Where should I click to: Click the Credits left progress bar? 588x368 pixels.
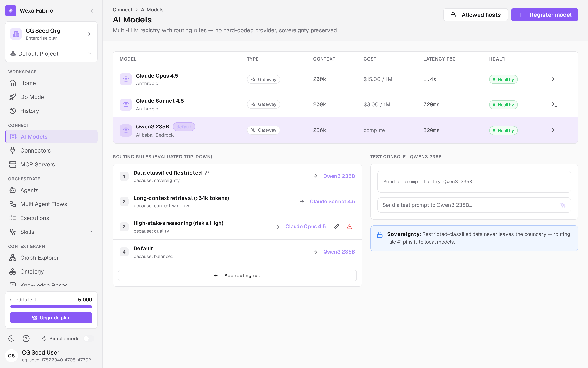(51, 307)
